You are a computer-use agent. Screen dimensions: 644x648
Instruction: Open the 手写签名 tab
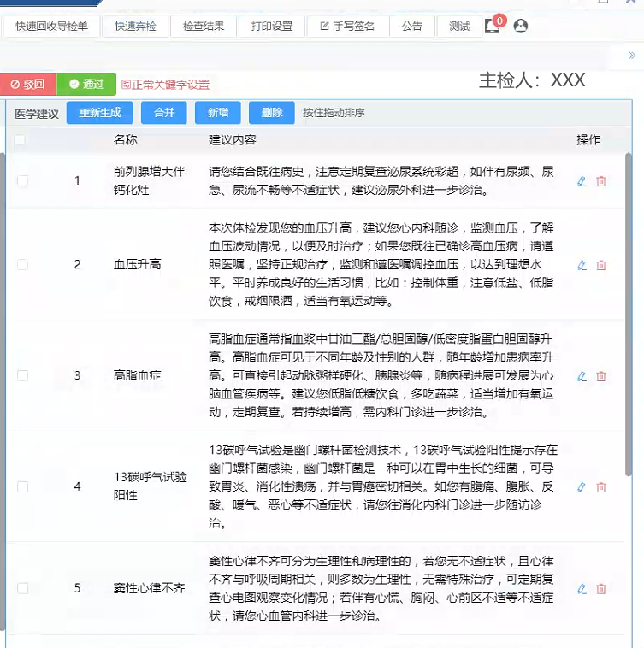pyautogui.click(x=347, y=26)
